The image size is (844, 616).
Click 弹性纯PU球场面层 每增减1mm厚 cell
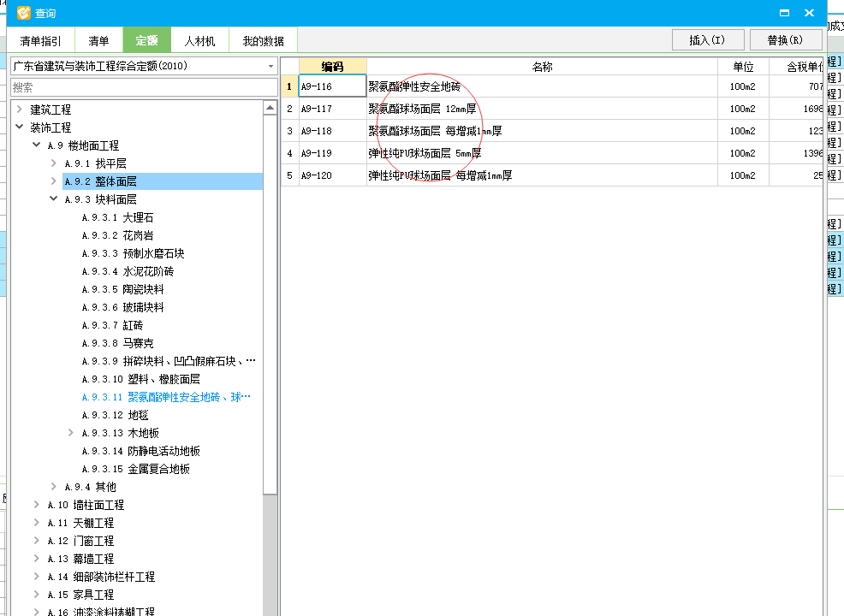(542, 175)
